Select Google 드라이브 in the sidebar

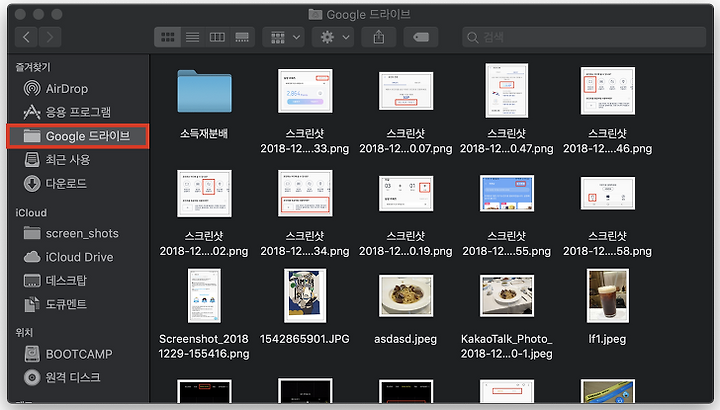[77, 136]
